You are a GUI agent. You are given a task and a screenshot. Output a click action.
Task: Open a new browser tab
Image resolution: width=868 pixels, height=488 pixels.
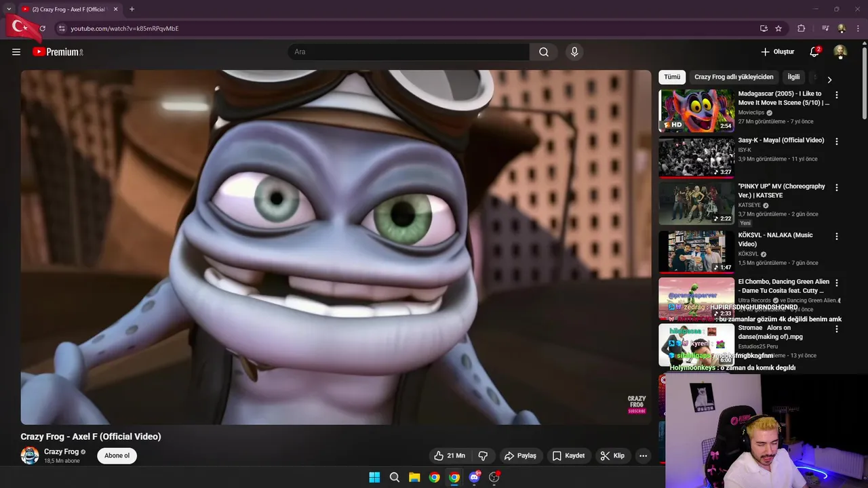tap(132, 9)
